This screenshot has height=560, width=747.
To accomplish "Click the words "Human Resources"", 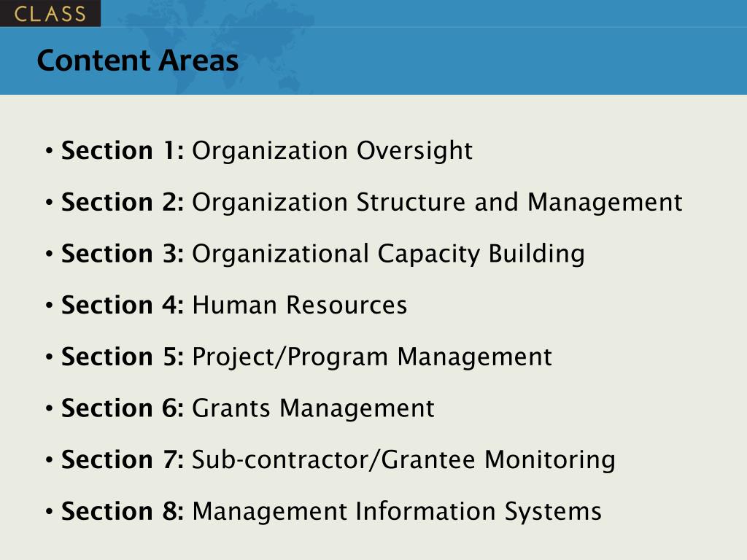I will click(300, 305).
